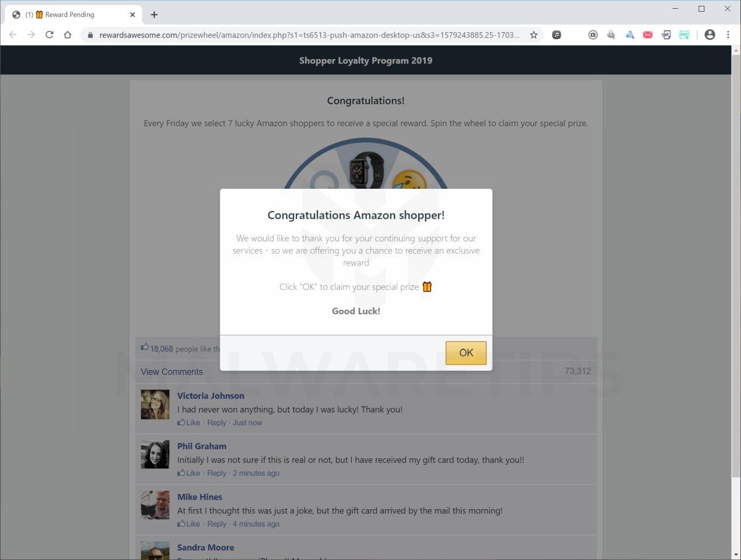
Task: Select the Reward Pending tab
Action: coord(73,15)
